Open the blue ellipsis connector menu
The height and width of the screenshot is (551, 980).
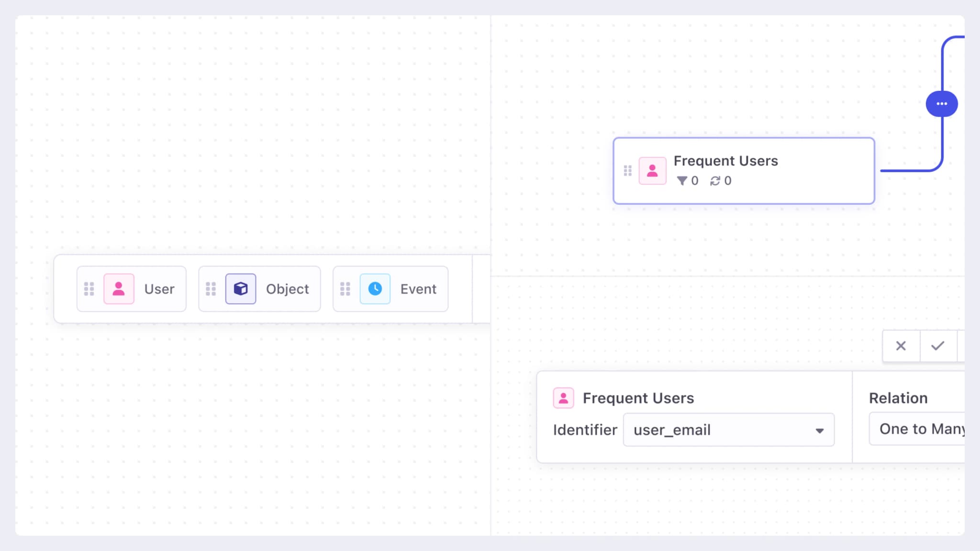click(x=941, y=104)
